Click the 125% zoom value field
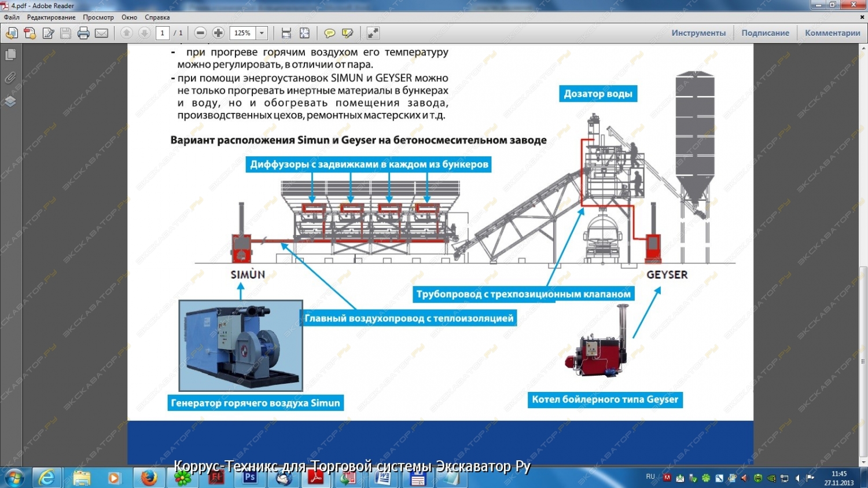 [x=242, y=33]
